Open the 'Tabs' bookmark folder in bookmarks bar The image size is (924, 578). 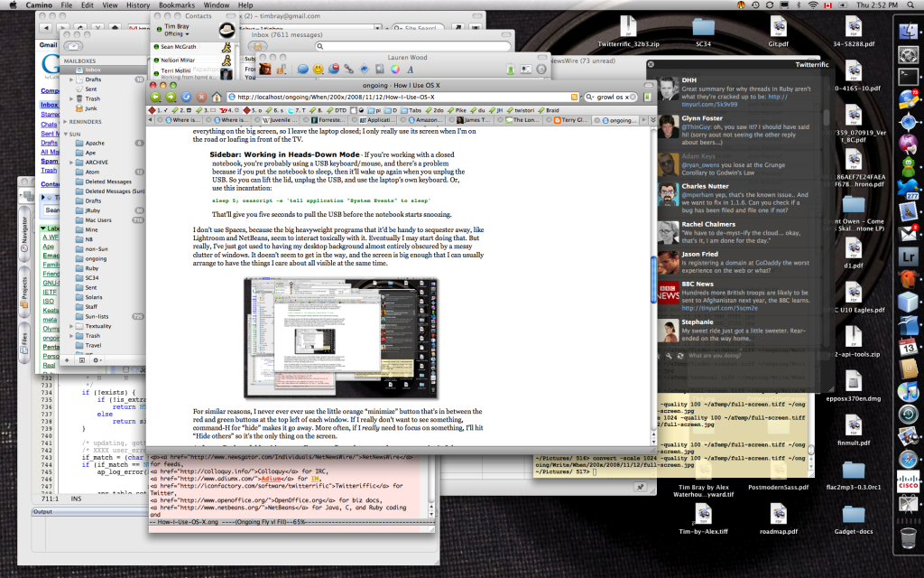411,110
